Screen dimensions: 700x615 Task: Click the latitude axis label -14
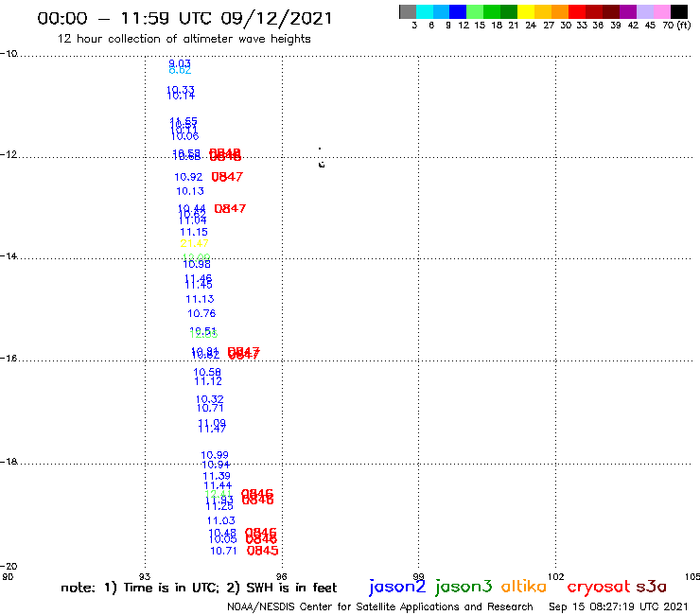coord(9,255)
